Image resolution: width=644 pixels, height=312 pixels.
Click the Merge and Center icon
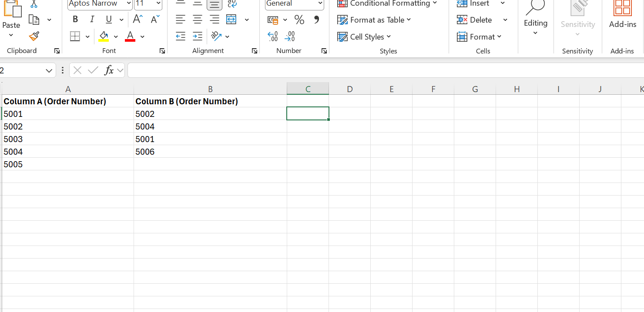pos(231,20)
